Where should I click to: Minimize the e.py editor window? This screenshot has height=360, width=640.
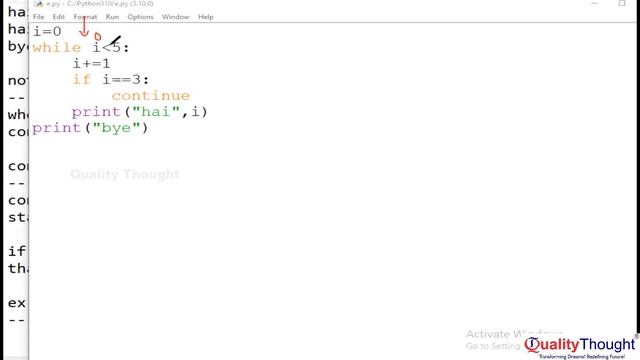tap(594, 3)
